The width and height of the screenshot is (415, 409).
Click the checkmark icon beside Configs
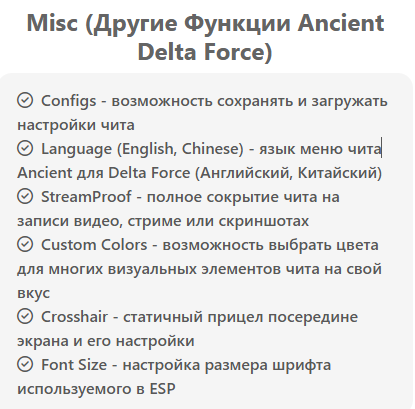coord(25,100)
